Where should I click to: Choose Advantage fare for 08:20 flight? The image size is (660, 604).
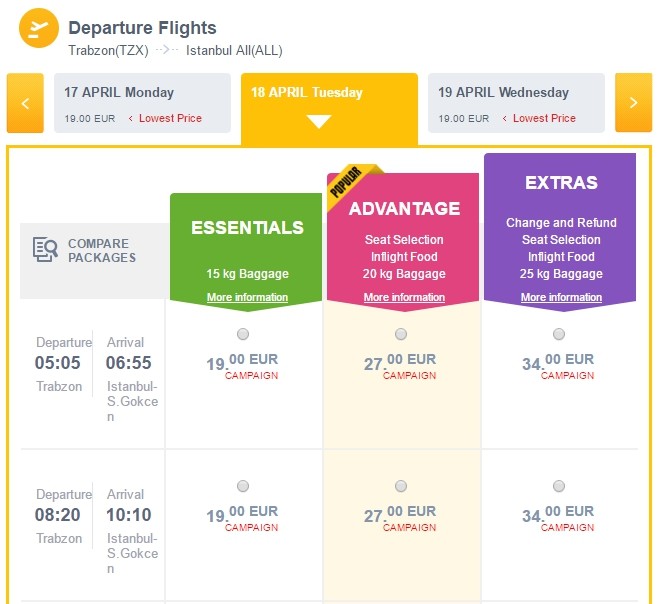click(401, 486)
